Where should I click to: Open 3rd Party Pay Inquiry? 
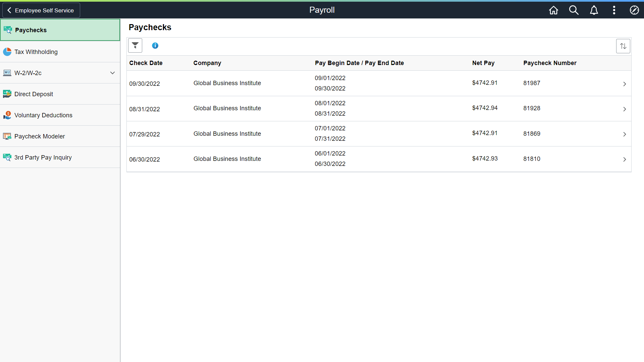pos(43,158)
